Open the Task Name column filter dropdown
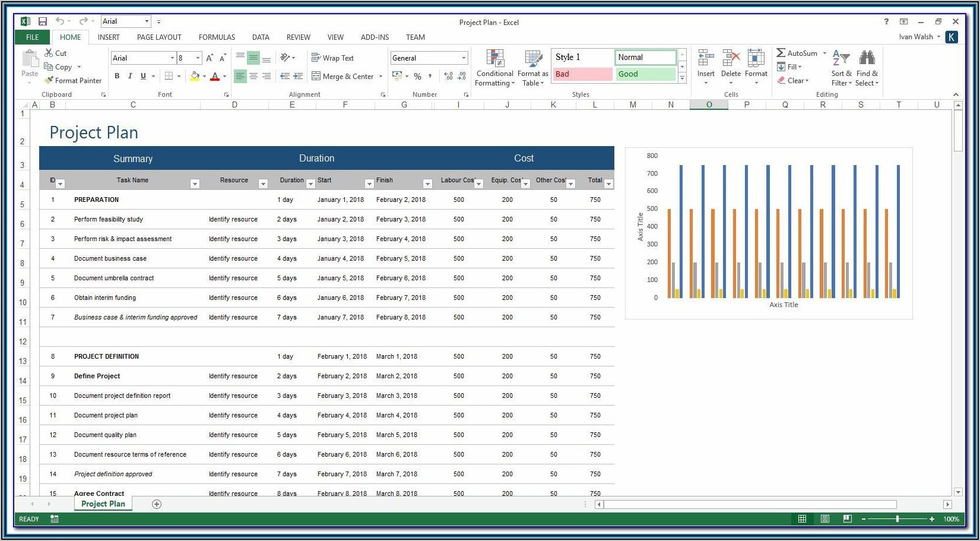This screenshot has width=980, height=541. pyautogui.click(x=195, y=184)
